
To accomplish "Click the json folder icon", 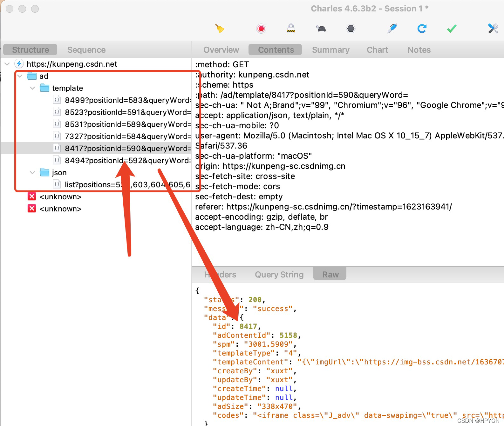I will (x=44, y=172).
